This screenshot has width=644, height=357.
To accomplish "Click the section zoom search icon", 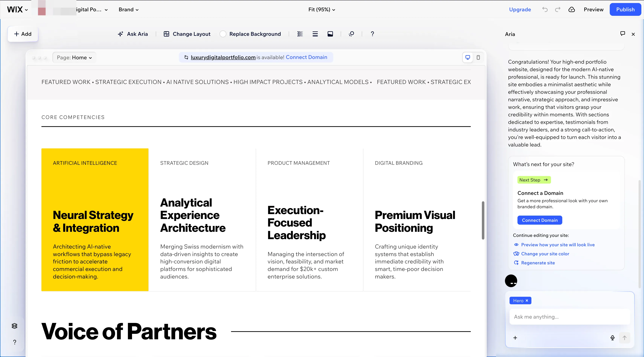I will pyautogui.click(x=351, y=34).
